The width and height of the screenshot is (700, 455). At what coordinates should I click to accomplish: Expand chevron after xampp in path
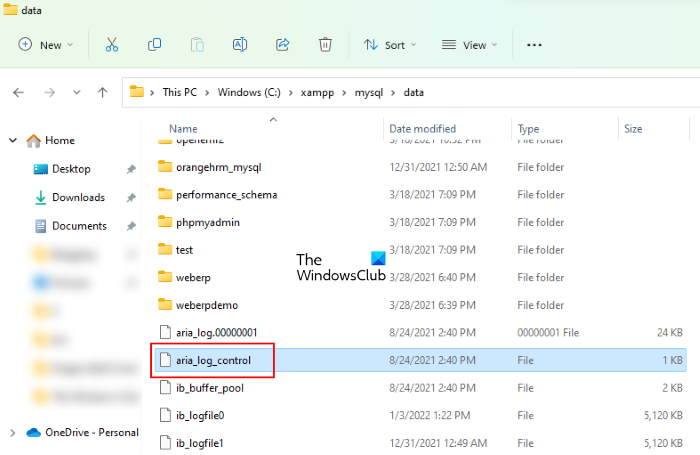tap(344, 93)
